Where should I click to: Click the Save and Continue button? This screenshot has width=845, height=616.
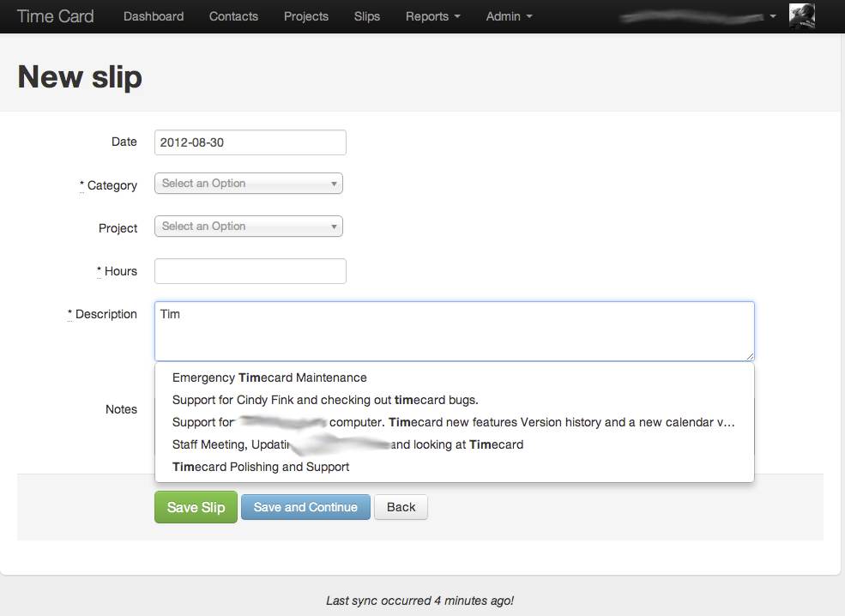[x=305, y=507]
